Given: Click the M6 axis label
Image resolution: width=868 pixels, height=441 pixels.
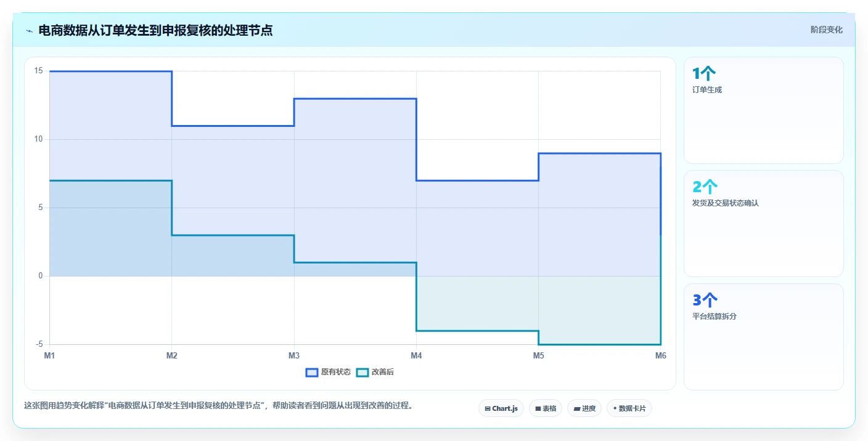Looking at the screenshot, I should [x=660, y=355].
